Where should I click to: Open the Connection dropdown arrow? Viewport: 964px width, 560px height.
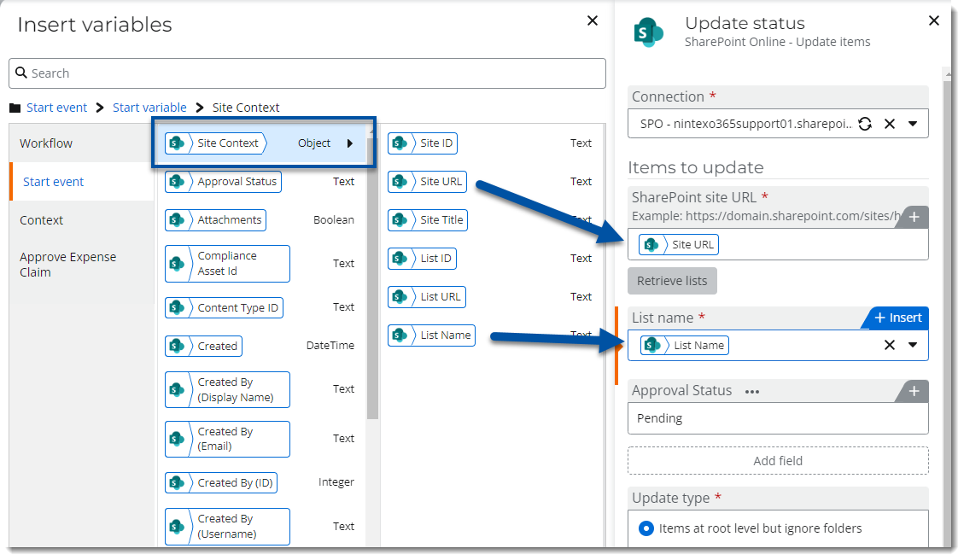[913, 124]
